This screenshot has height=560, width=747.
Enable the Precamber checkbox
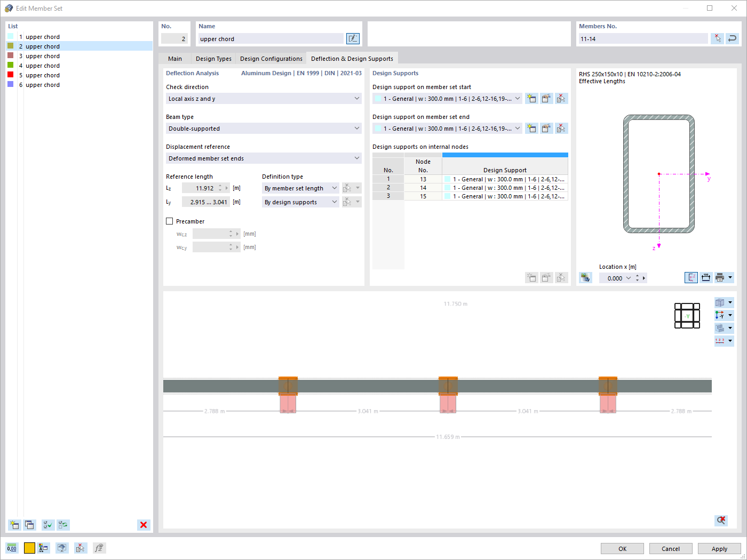coord(170,221)
